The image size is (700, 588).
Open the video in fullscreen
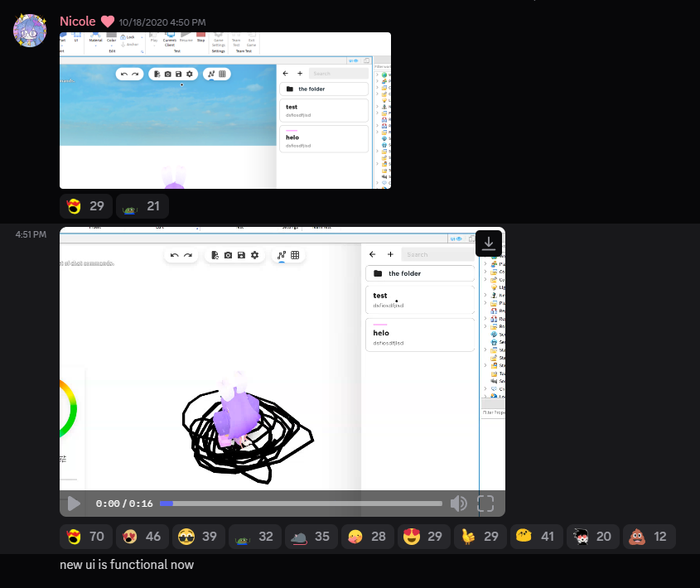tap(485, 504)
